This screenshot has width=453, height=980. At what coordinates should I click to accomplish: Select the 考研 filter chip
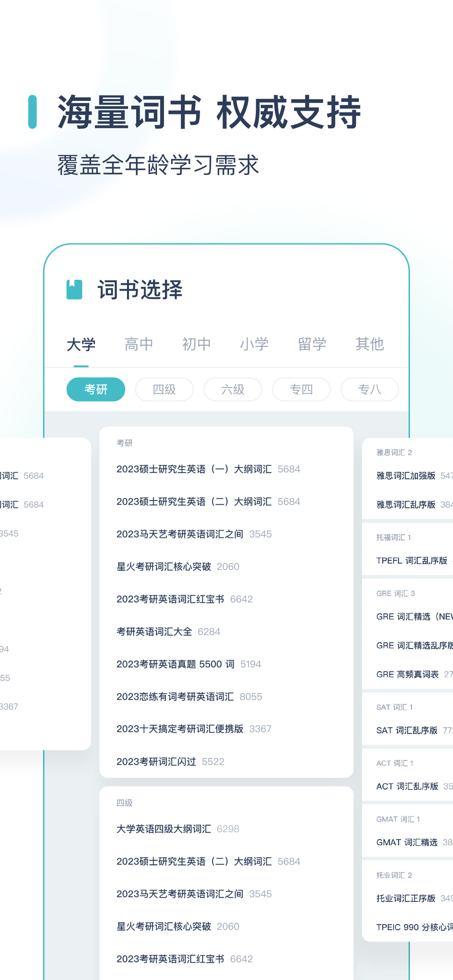tap(96, 389)
